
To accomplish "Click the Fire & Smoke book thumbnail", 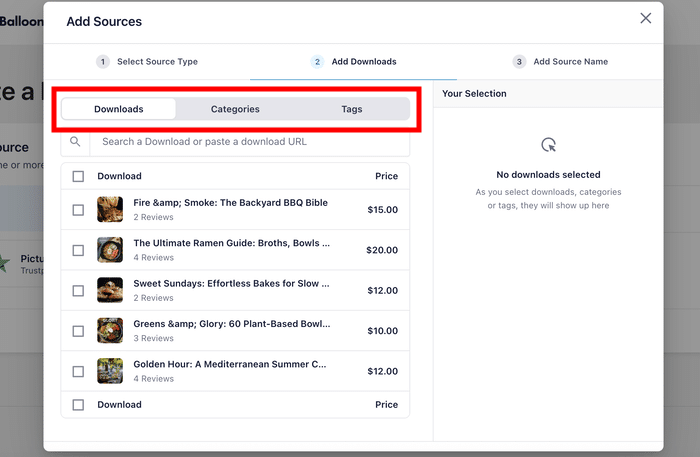I will (110, 209).
